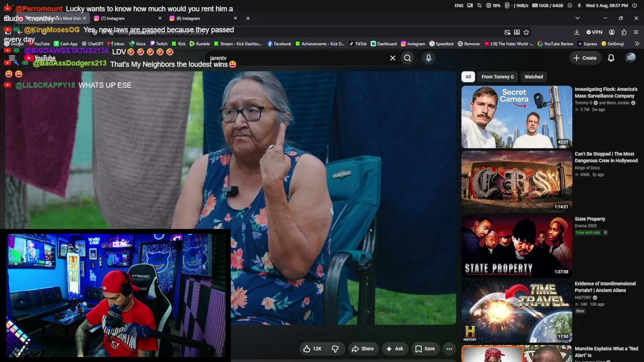Select the From Tommy G chip

(498, 77)
